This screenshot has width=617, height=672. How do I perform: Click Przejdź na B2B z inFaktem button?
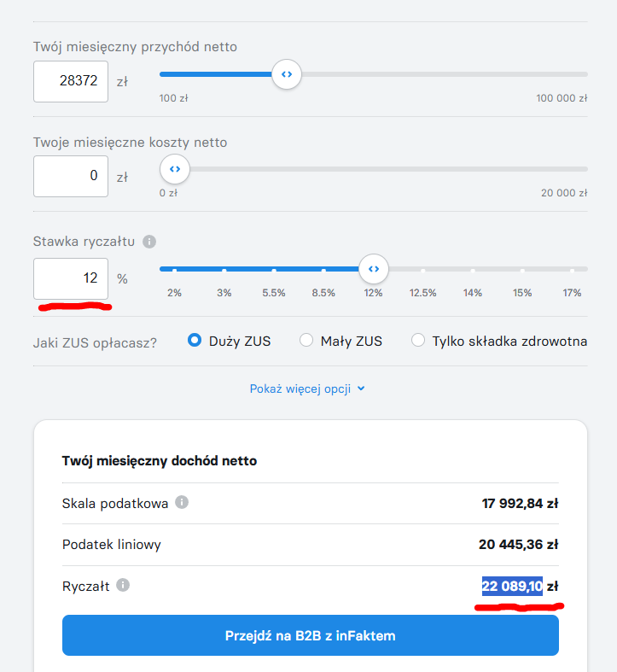click(x=310, y=635)
